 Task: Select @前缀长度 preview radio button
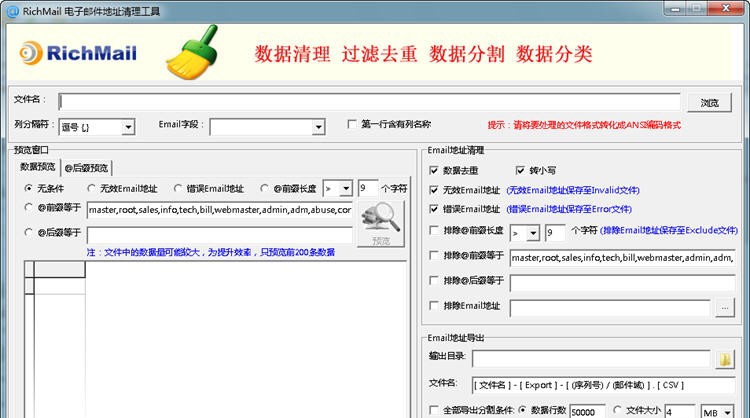click(265, 188)
